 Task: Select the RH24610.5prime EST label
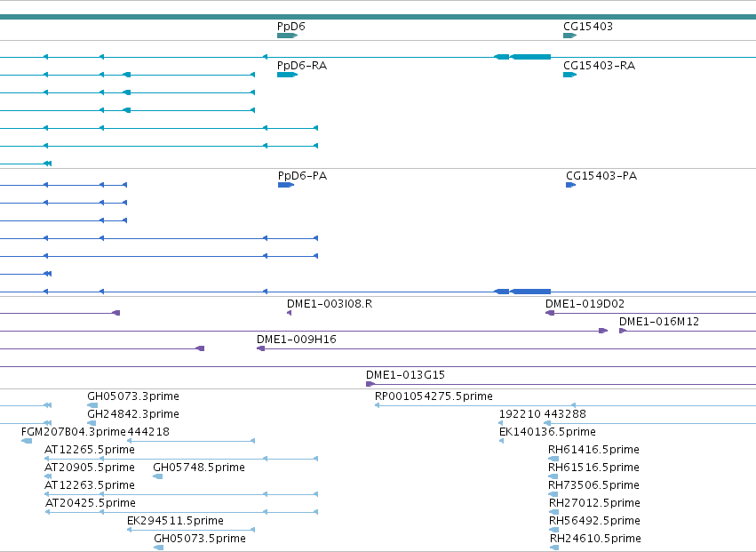tap(595, 539)
